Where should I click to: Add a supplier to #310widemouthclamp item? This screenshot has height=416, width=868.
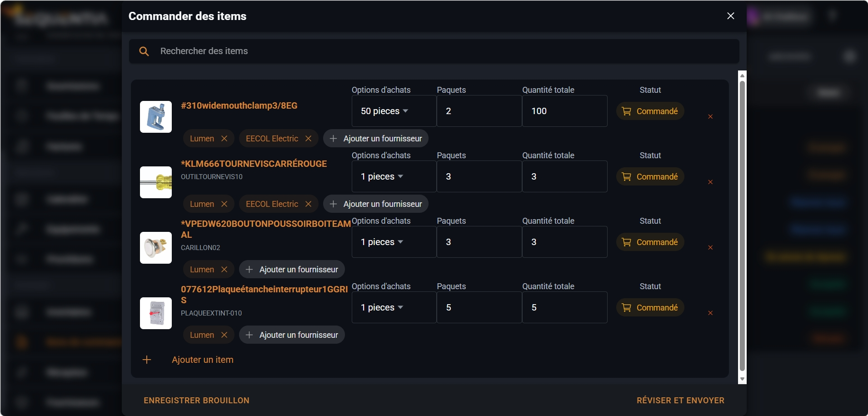(x=376, y=139)
